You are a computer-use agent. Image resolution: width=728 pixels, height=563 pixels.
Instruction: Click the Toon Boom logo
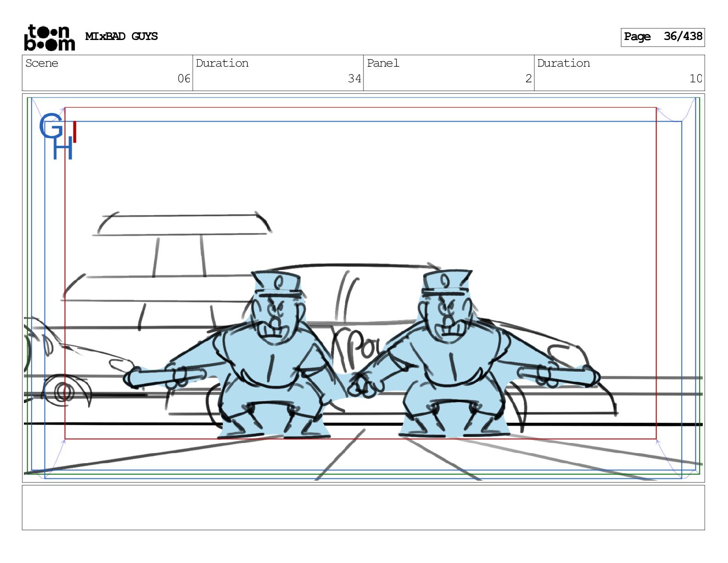(50, 37)
